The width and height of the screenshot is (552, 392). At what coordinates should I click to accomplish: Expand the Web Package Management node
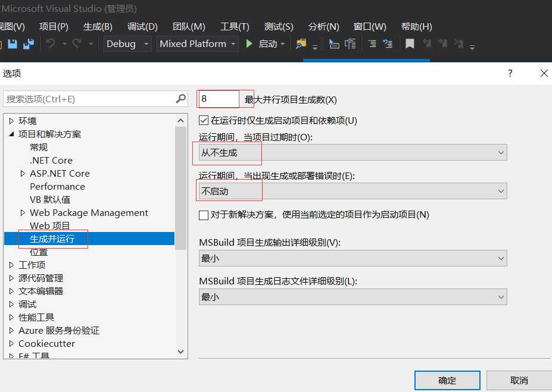(x=23, y=213)
